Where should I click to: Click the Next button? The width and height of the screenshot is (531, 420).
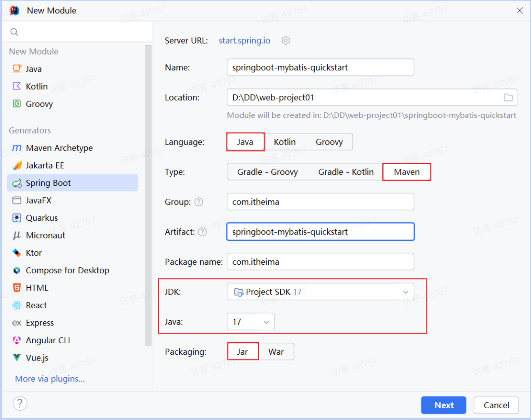[x=443, y=405]
